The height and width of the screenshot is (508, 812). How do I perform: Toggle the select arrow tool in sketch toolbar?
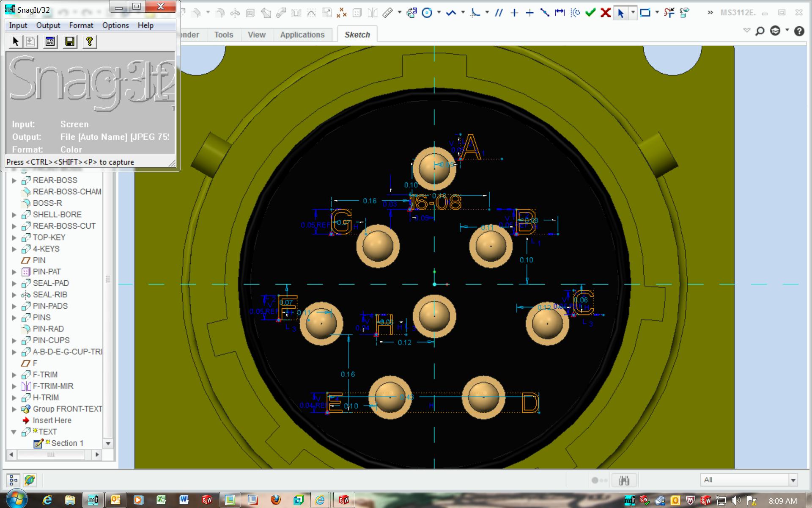(x=620, y=13)
